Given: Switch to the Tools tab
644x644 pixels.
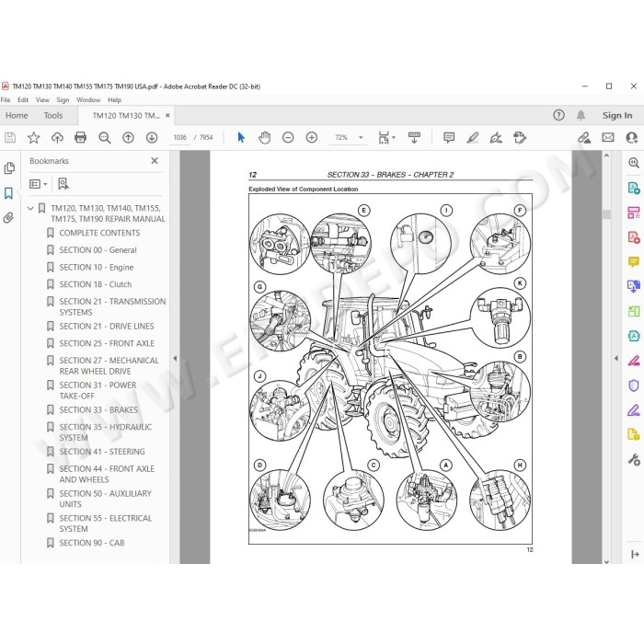Looking at the screenshot, I should tap(53, 115).
